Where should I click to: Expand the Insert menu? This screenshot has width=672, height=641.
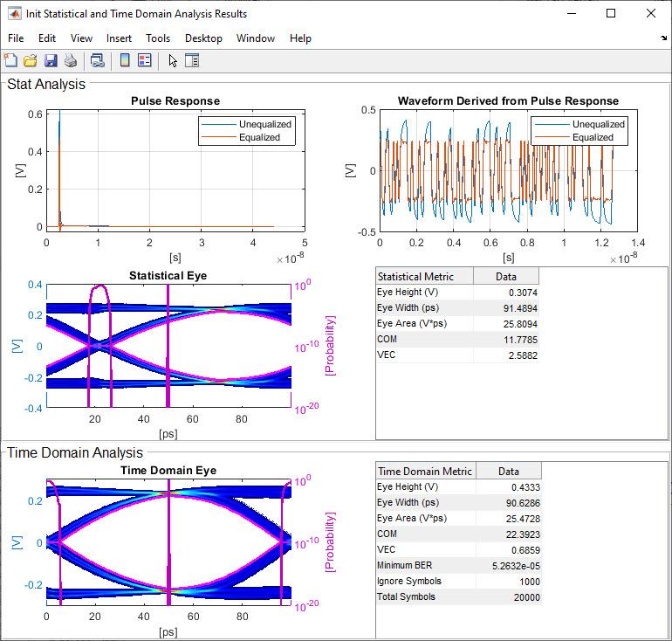click(x=120, y=38)
